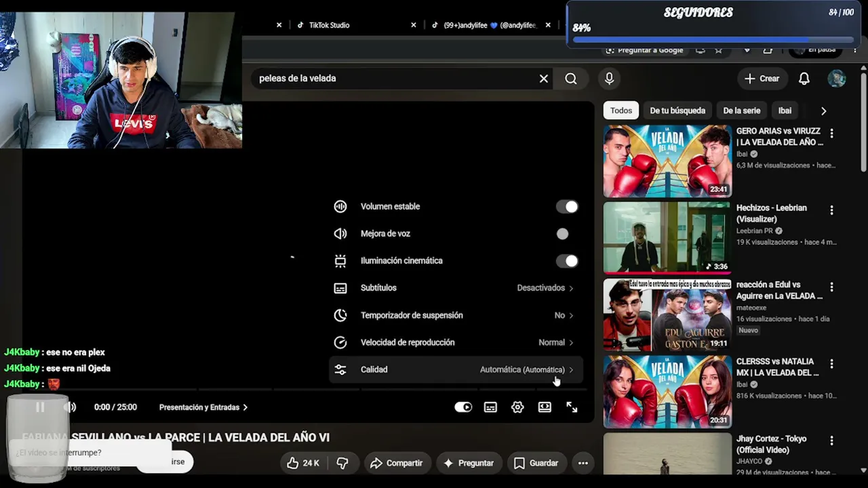Like the video with 24 K likes
This screenshot has width=868, height=488.
[303, 463]
